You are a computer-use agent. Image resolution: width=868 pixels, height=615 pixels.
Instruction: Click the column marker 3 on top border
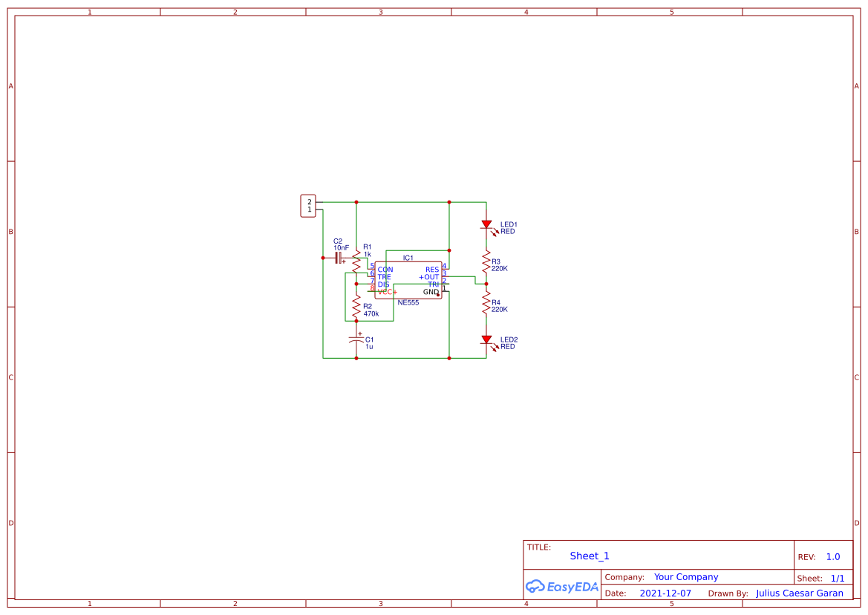tap(380, 12)
